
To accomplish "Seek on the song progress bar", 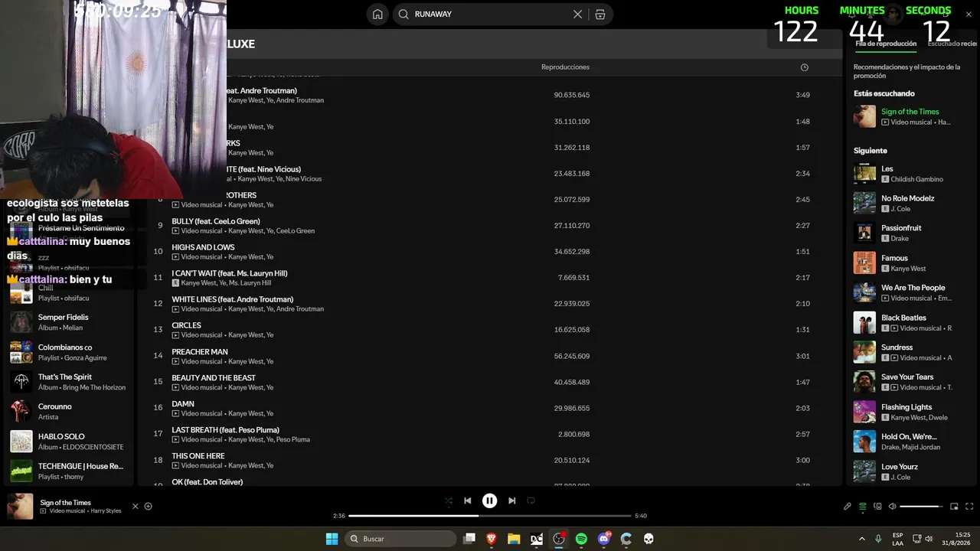I will pyautogui.click(x=490, y=516).
